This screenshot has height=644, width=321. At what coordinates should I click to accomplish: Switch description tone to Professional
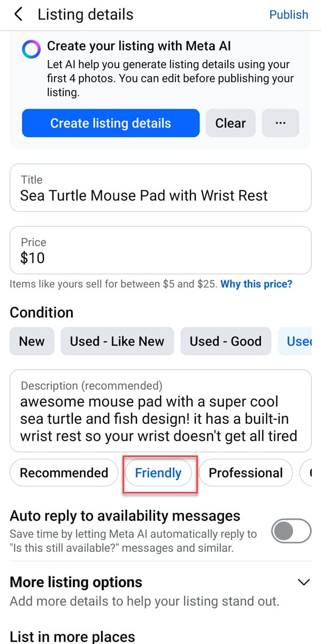pos(246,473)
